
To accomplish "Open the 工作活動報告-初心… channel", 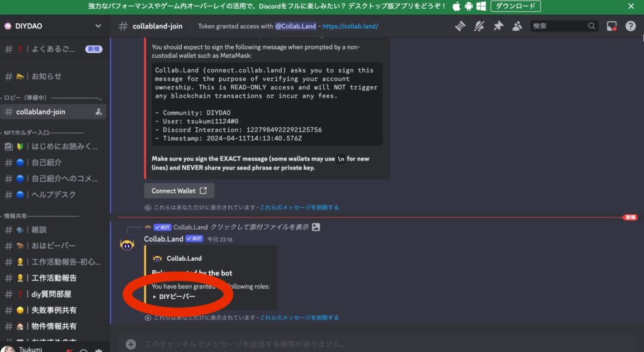I will click(x=53, y=261).
